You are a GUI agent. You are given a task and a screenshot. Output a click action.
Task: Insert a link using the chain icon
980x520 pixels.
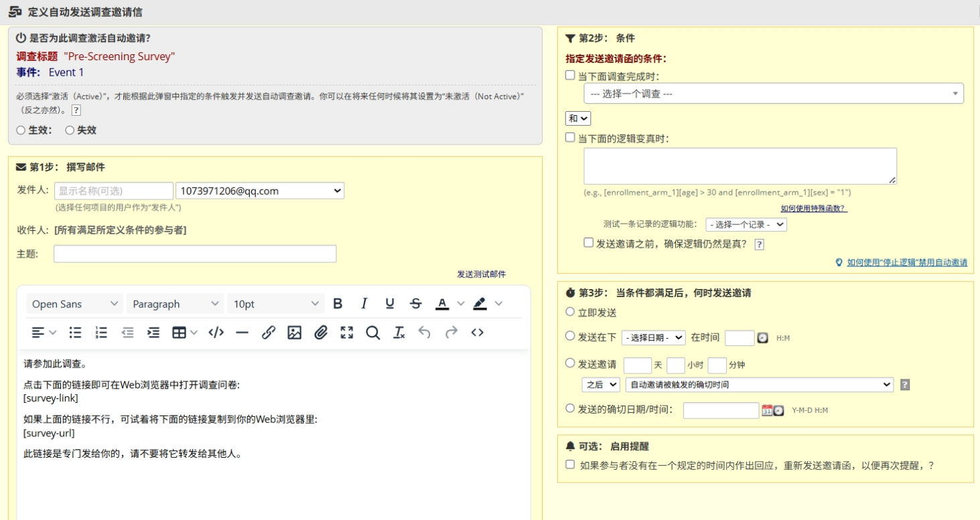click(269, 333)
